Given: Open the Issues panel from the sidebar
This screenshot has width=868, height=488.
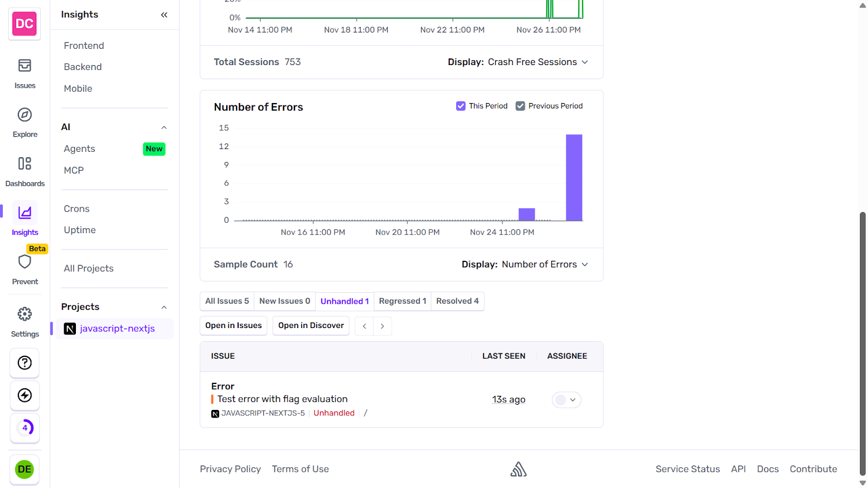Looking at the screenshot, I should click(x=24, y=72).
